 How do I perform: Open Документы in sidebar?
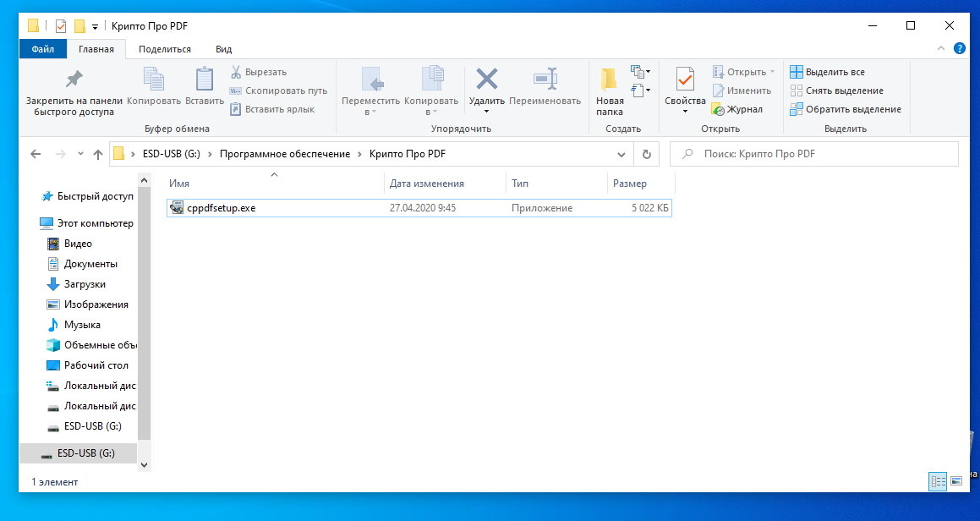(83, 264)
